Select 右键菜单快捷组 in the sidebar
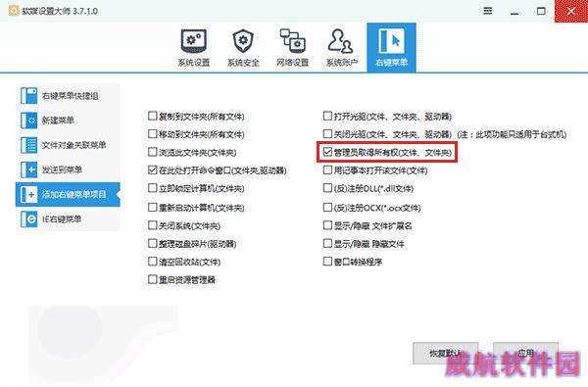Screen dimensions: 588x387 (68, 96)
